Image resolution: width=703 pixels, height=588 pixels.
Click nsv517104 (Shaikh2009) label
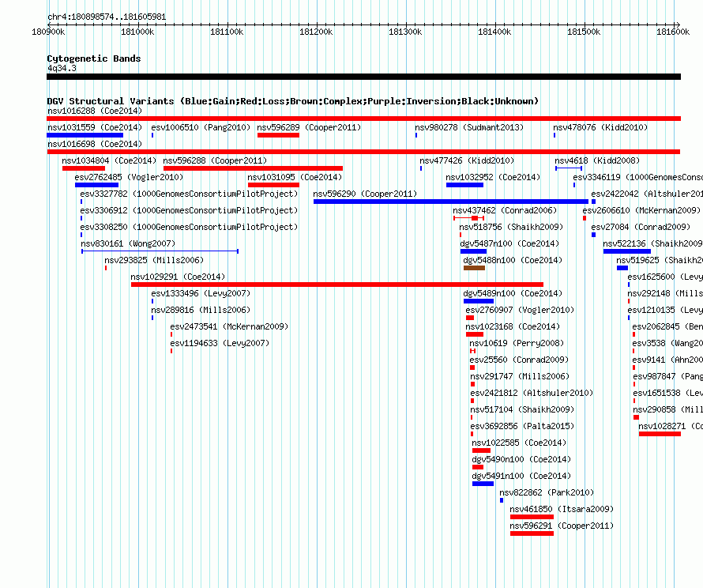pos(522,409)
